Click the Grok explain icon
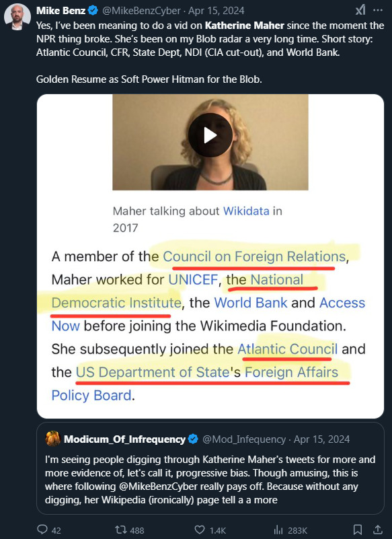This screenshot has width=392, height=539. tap(360, 11)
